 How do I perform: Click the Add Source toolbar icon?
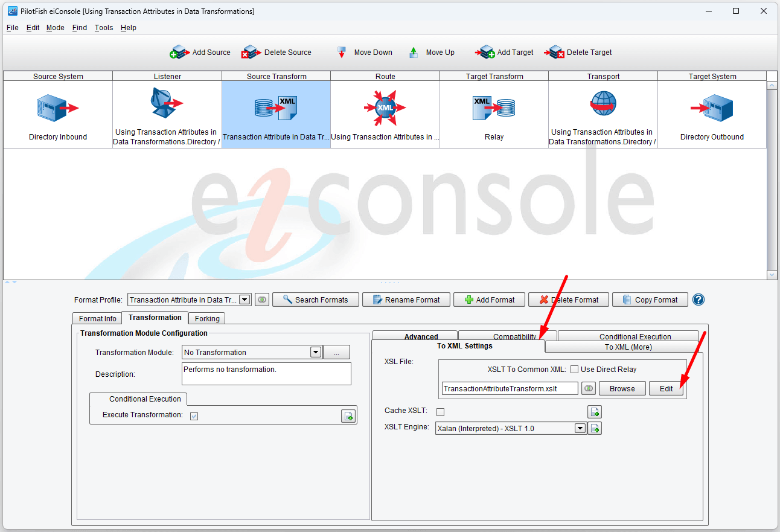pyautogui.click(x=180, y=53)
